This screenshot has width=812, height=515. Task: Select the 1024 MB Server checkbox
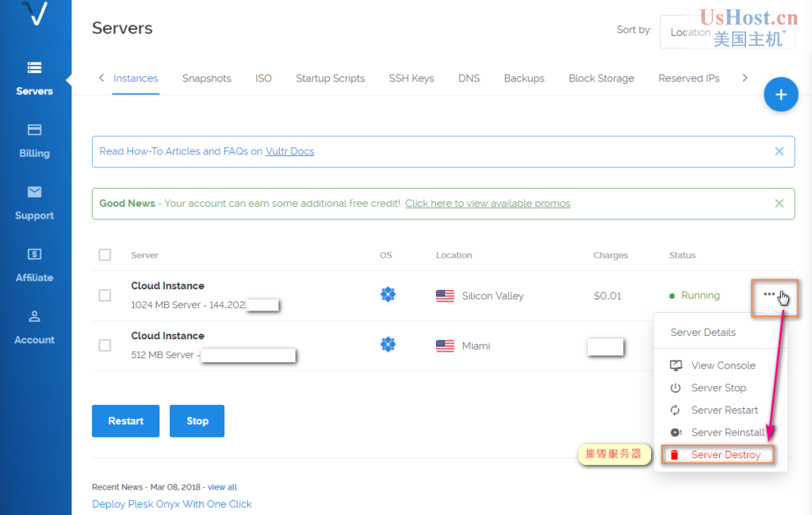(105, 295)
